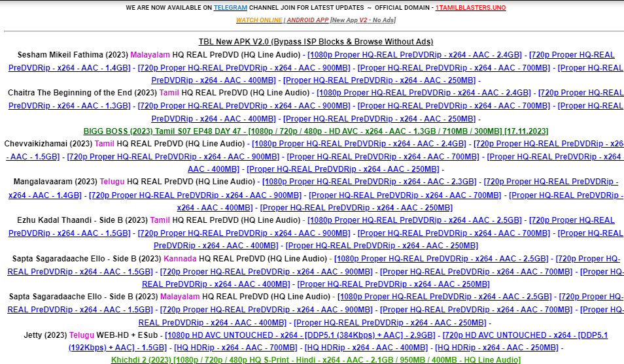Open Ezhu Kadal Thaandi 1080p 2.5GB link
Viewport: 624px width, 364px height.
tap(414, 220)
